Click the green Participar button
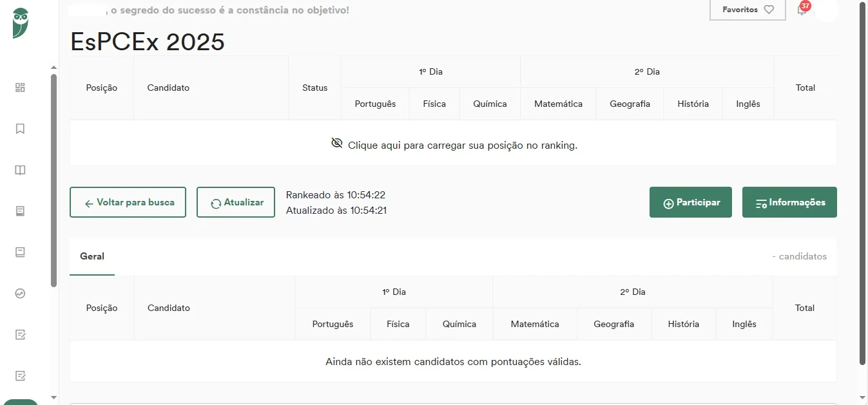This screenshot has width=868, height=405. pyautogui.click(x=690, y=202)
